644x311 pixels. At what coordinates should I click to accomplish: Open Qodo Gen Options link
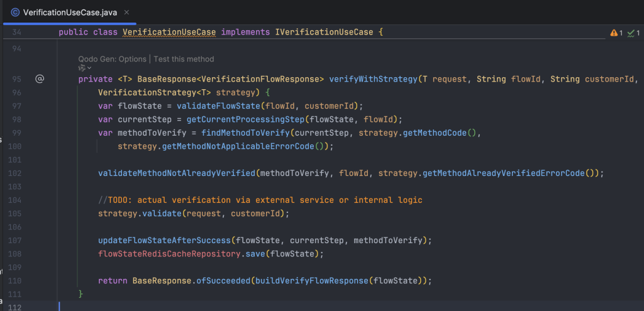(x=112, y=59)
